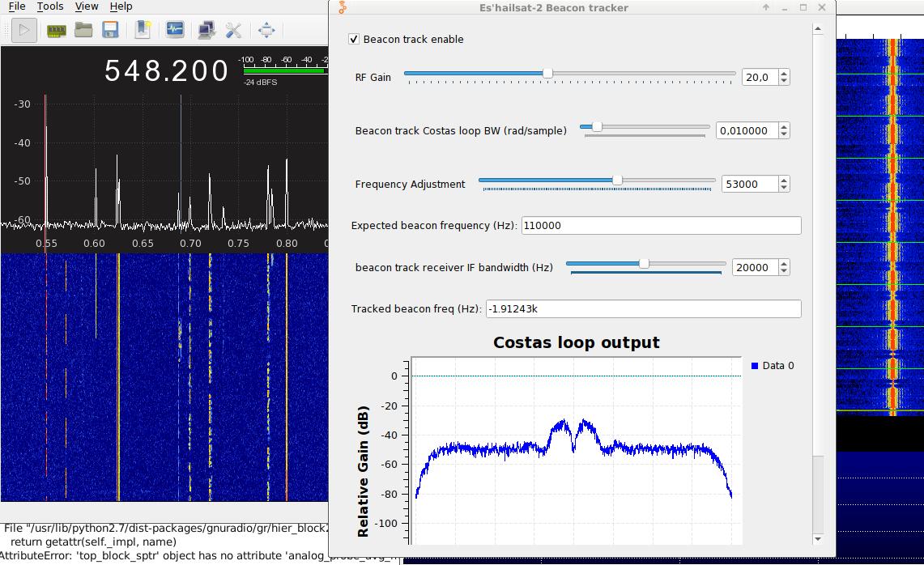Click the RF Gain slider handle
The width and height of the screenshot is (924, 565).
tap(547, 73)
